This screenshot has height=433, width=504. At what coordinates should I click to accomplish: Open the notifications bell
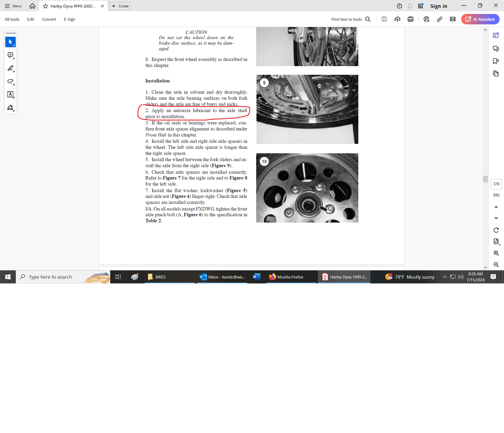[410, 6]
